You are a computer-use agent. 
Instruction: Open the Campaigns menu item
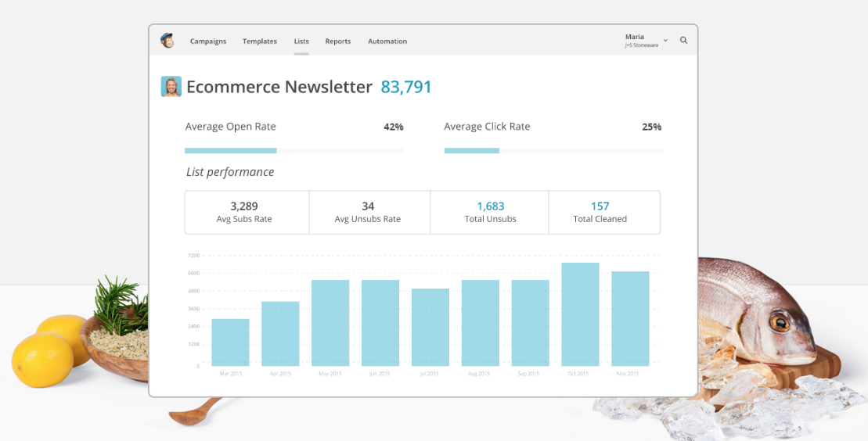[208, 41]
